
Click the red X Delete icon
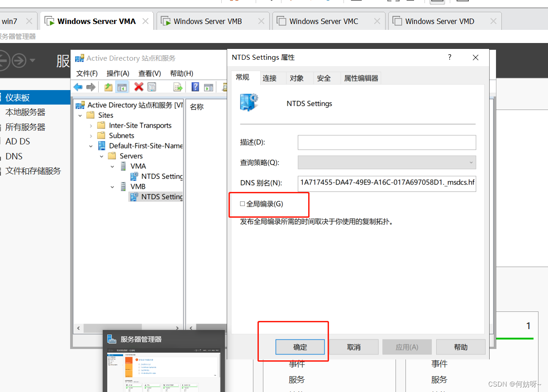139,87
